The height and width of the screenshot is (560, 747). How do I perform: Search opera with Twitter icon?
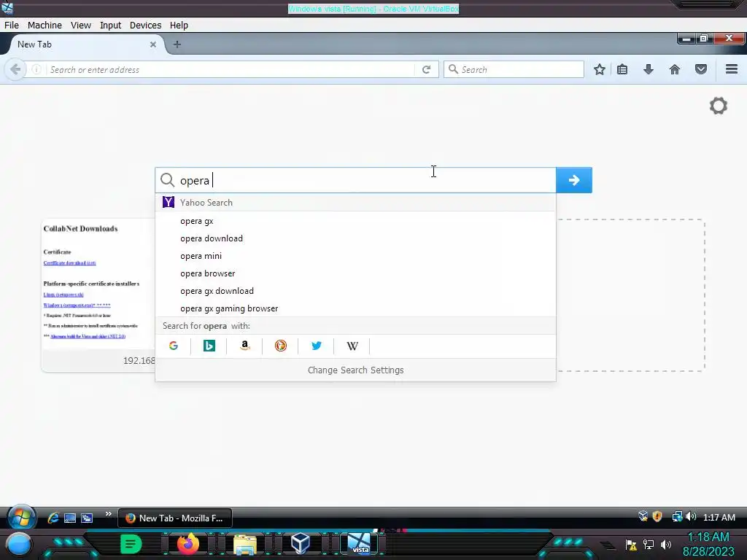(x=317, y=346)
